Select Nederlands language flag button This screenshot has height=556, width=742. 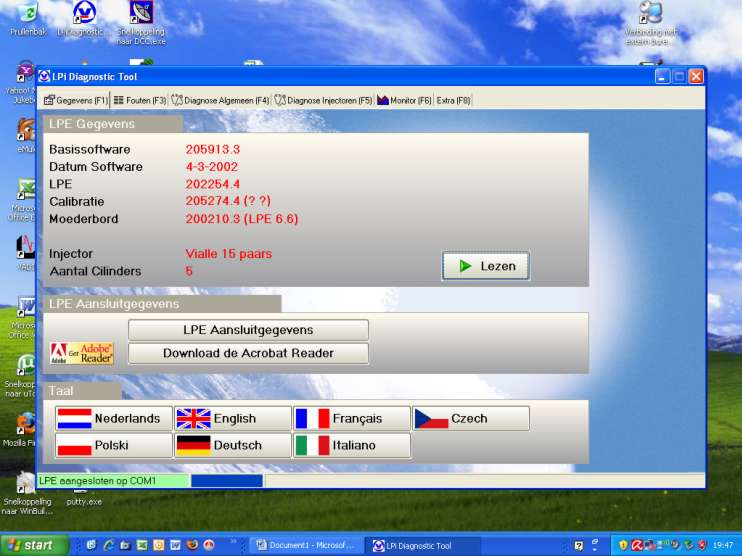(114, 418)
